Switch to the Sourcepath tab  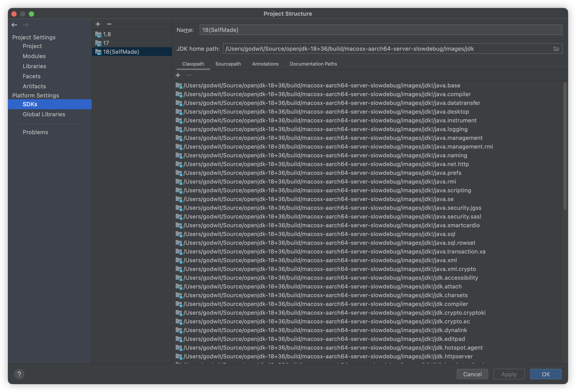[x=228, y=64]
